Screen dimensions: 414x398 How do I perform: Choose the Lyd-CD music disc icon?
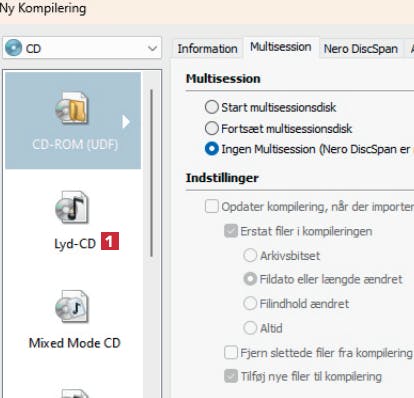click(x=72, y=207)
